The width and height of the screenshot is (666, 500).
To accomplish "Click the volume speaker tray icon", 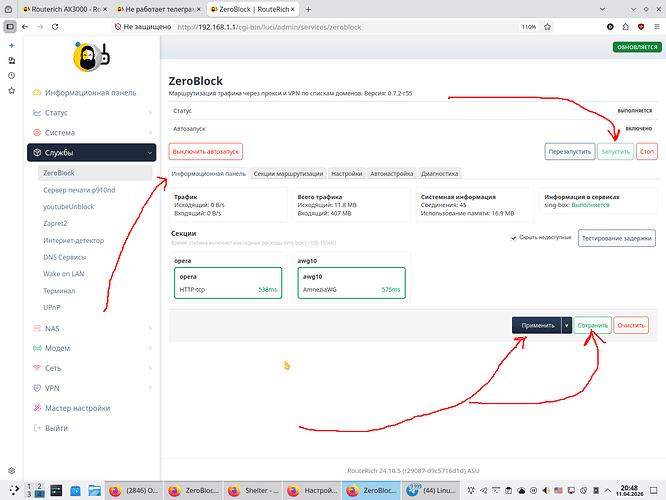I will tap(546, 491).
